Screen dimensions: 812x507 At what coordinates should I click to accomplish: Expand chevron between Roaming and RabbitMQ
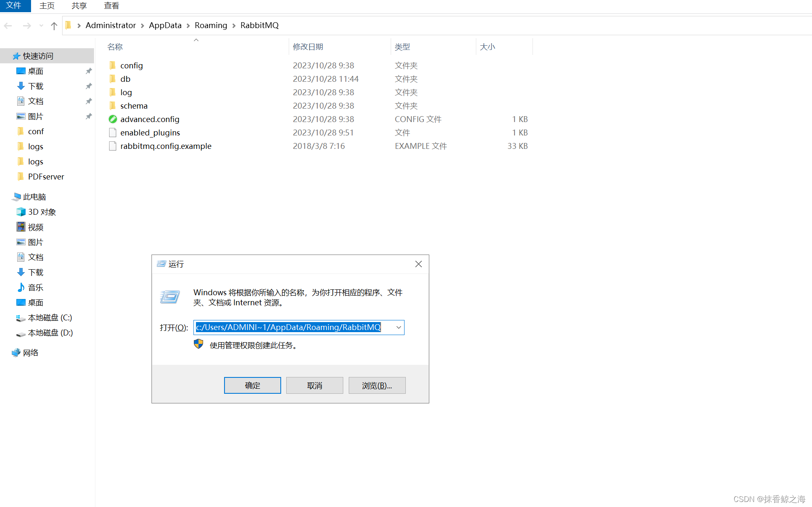[234, 26]
